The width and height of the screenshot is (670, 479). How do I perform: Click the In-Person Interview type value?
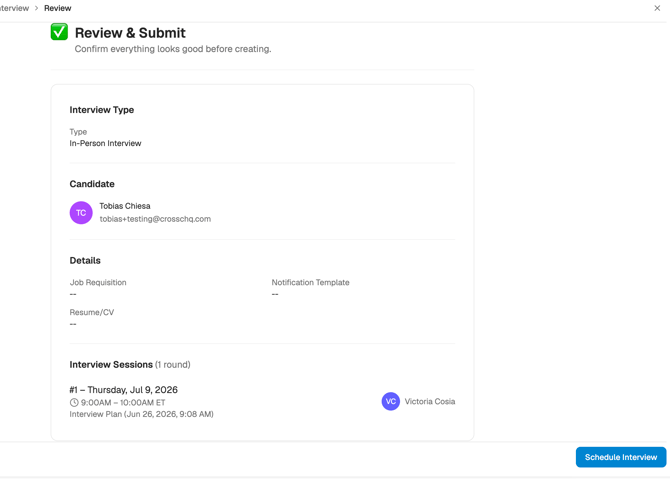106,143
